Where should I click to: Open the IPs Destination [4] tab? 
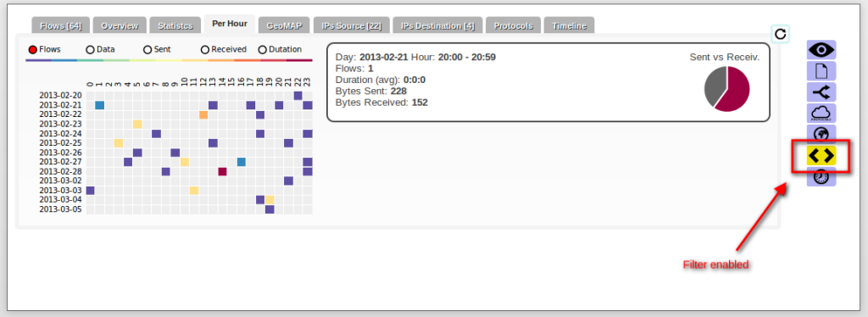coord(437,25)
